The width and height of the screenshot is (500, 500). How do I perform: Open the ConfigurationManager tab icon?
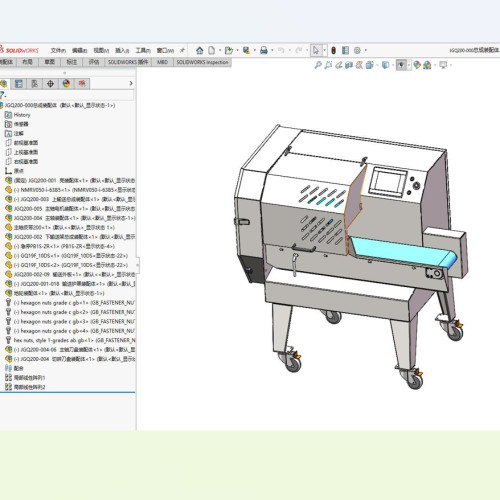[34, 84]
